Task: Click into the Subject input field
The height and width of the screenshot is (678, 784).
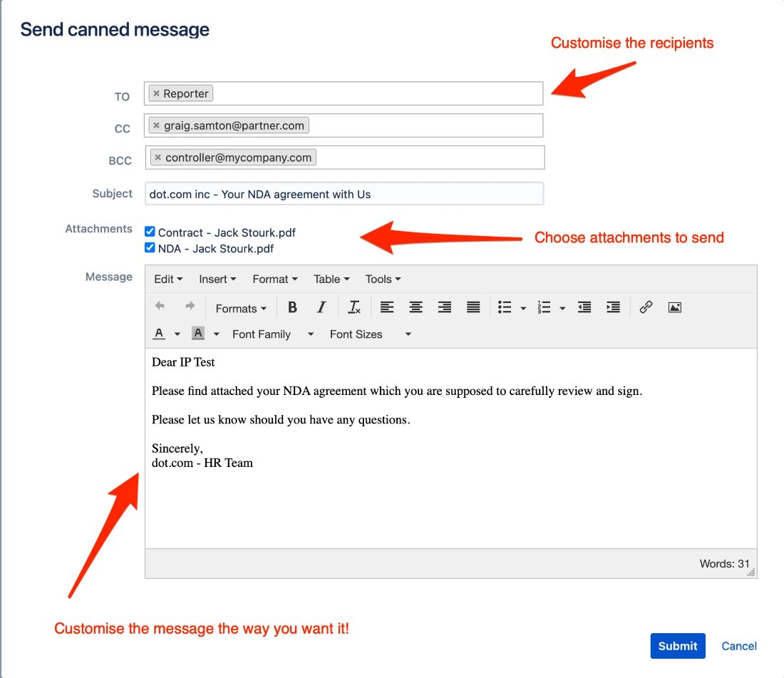Action: point(344,194)
